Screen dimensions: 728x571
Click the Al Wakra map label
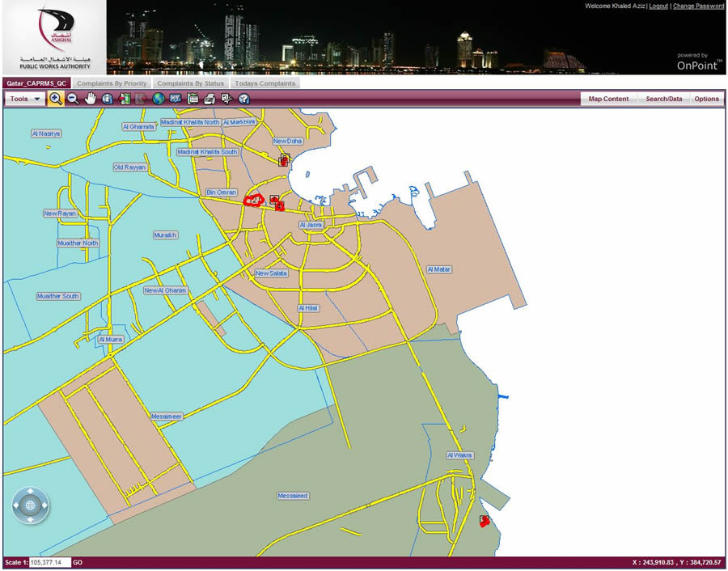point(459,455)
